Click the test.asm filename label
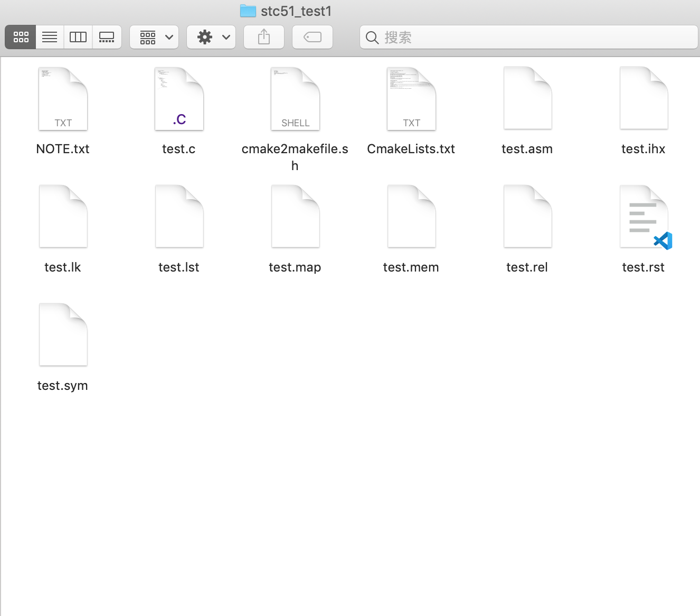 tap(527, 149)
